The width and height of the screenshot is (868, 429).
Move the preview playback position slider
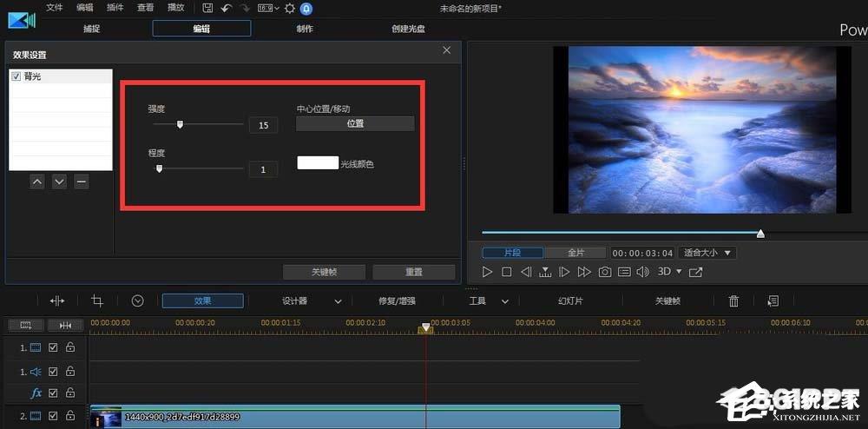coord(761,234)
